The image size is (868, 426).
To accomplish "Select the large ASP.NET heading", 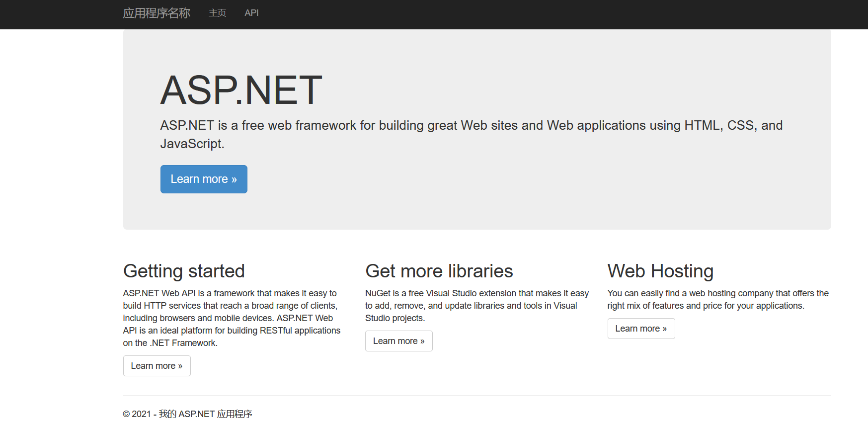I will coord(241,90).
